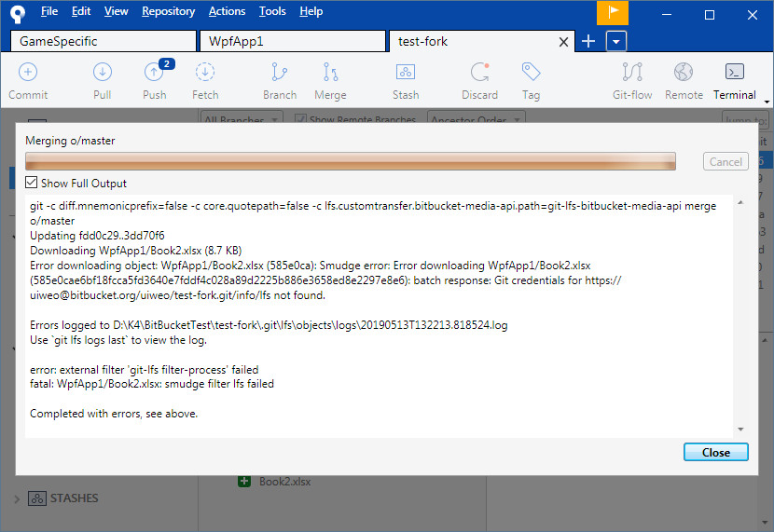
Task: Toggle Show Remote Branches checkbox
Action: (299, 119)
